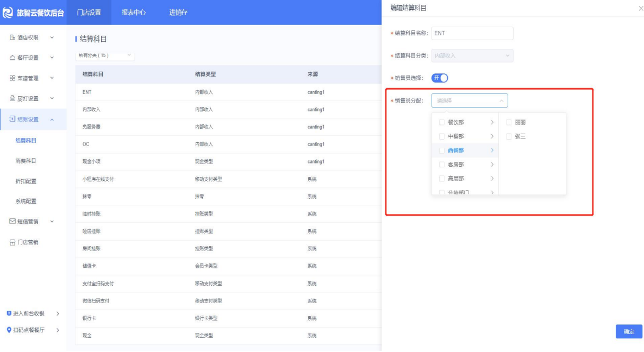This screenshot has width=644, height=352.
Task: Select the 现金小项 table row
Action: coord(228,162)
